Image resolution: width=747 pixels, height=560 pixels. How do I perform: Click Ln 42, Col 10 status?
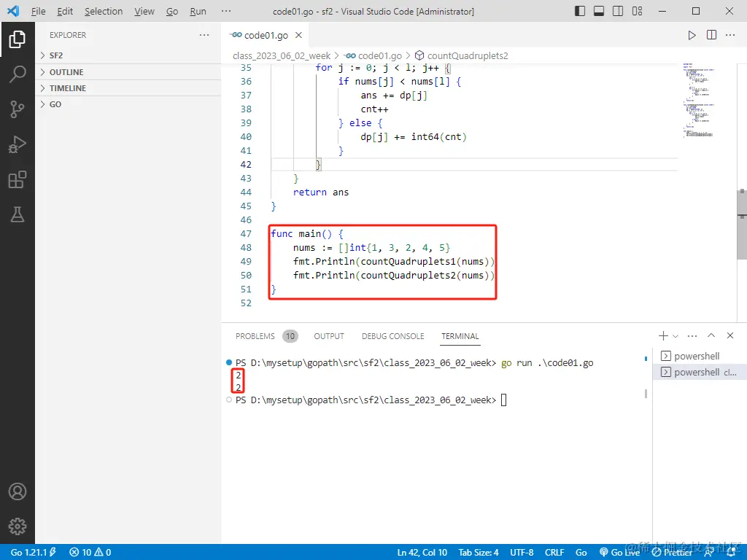pyautogui.click(x=422, y=553)
